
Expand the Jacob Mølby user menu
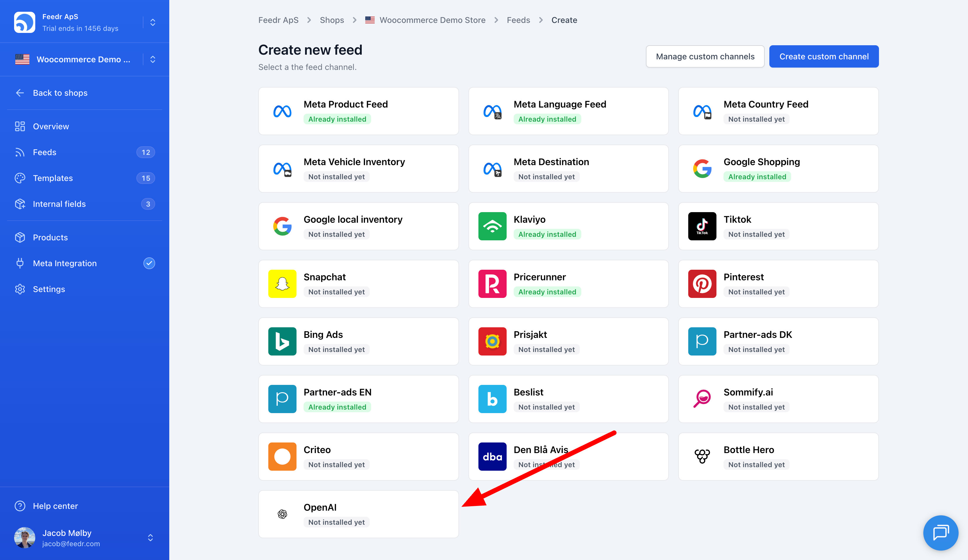(150, 537)
